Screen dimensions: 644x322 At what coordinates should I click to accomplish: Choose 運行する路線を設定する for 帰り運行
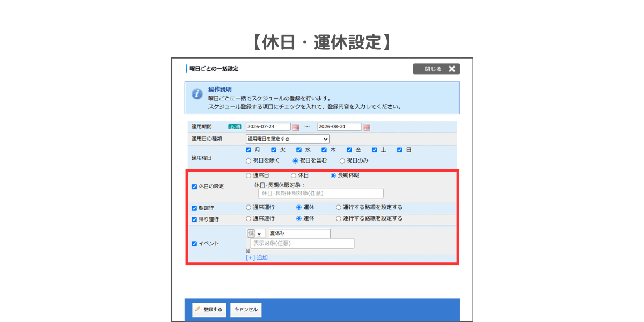339,219
